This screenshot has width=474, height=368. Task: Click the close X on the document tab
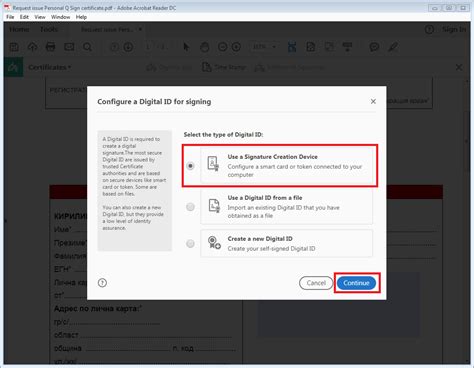[x=140, y=29]
